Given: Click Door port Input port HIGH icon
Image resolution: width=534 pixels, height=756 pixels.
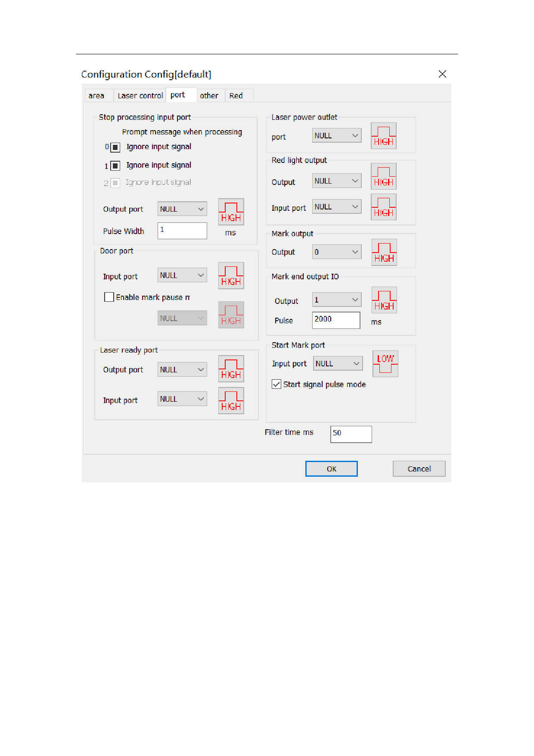Looking at the screenshot, I should 231,276.
